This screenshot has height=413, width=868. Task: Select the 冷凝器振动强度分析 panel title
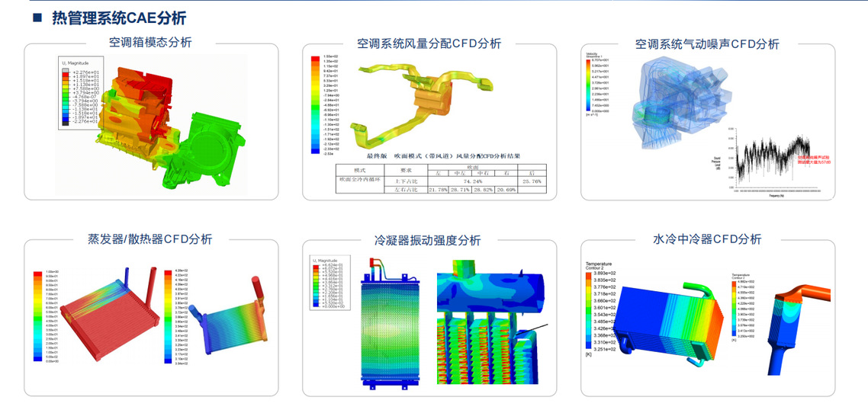428,240
